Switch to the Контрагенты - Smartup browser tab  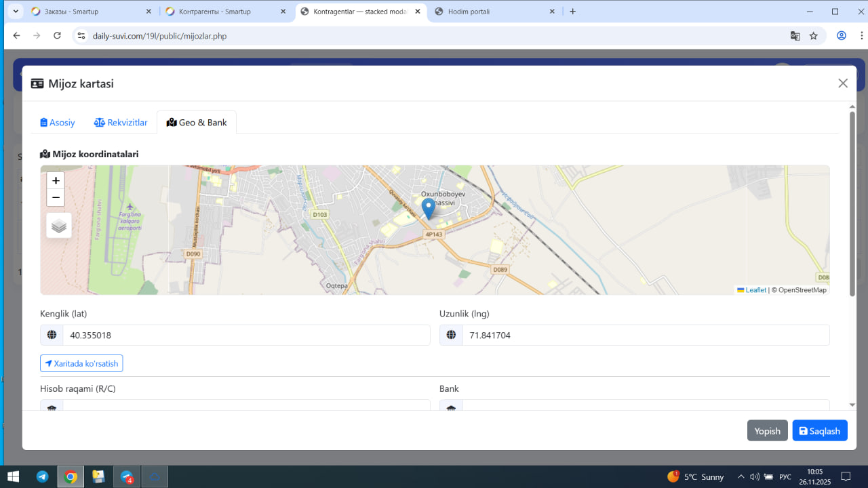(x=226, y=12)
